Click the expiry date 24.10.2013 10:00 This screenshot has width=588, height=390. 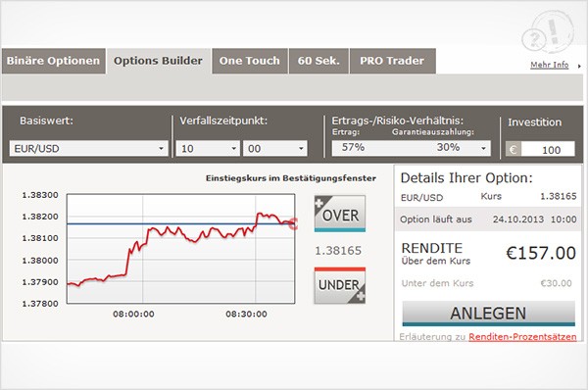click(535, 219)
